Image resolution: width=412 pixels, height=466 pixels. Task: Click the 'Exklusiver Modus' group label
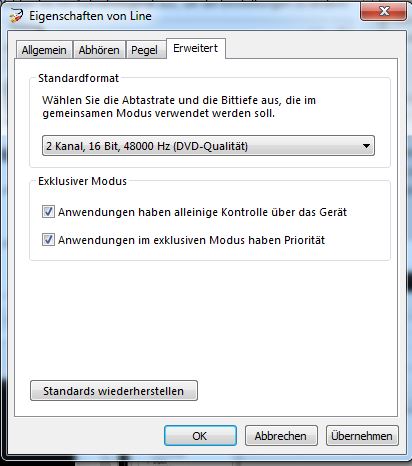pos(82,181)
